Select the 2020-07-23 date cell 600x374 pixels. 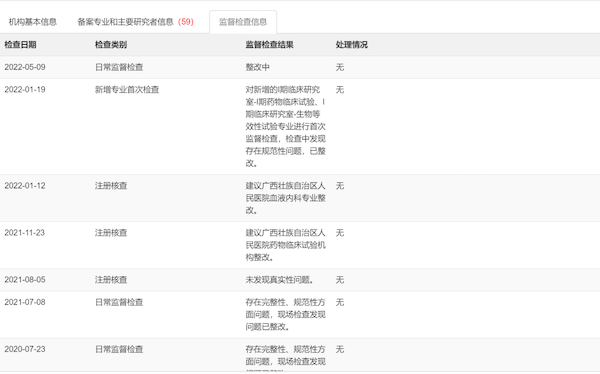point(25,350)
